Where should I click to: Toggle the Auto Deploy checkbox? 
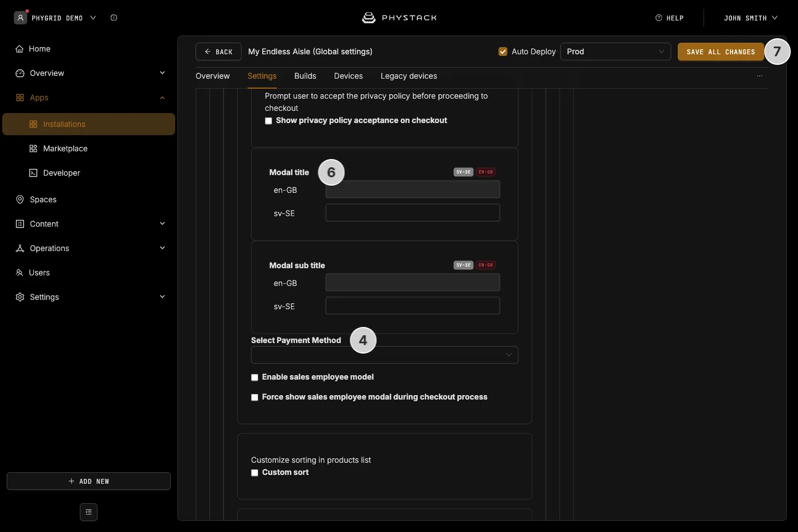click(x=503, y=52)
